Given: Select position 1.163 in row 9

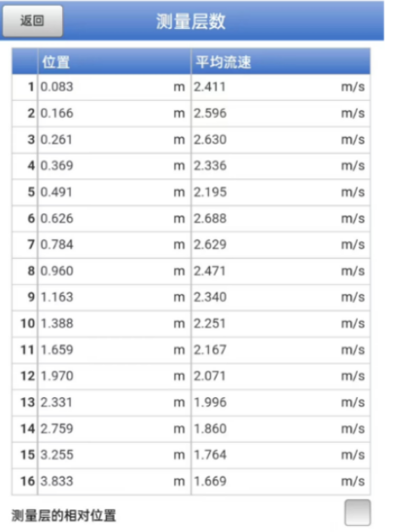Looking at the screenshot, I should [x=57, y=297].
